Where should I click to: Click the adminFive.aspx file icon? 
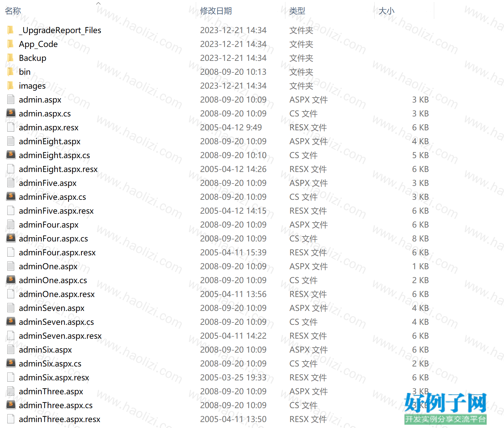[x=11, y=183]
